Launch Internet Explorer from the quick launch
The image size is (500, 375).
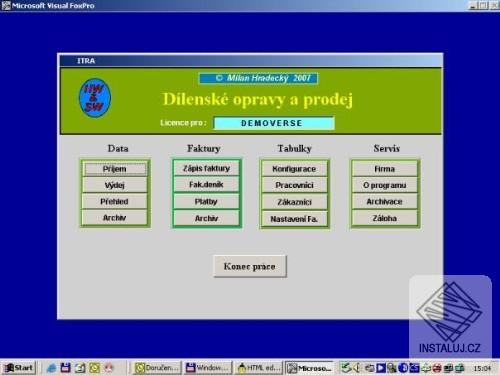pos(51,368)
